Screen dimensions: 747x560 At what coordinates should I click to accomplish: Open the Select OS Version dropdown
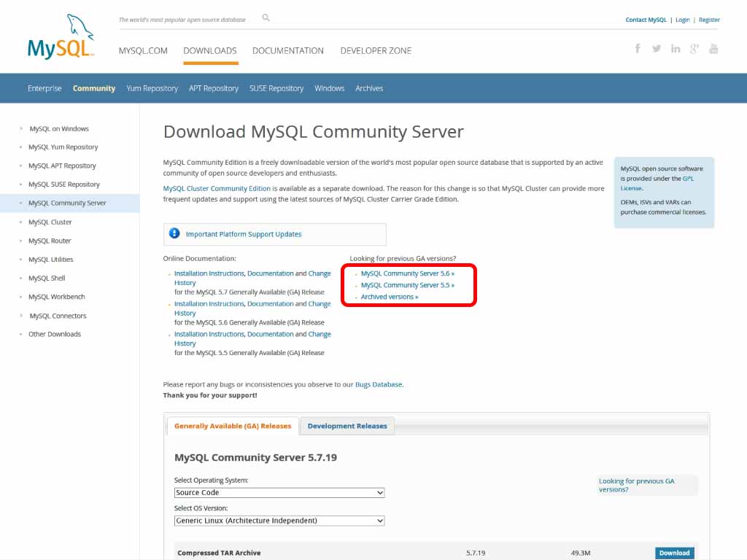click(x=279, y=521)
